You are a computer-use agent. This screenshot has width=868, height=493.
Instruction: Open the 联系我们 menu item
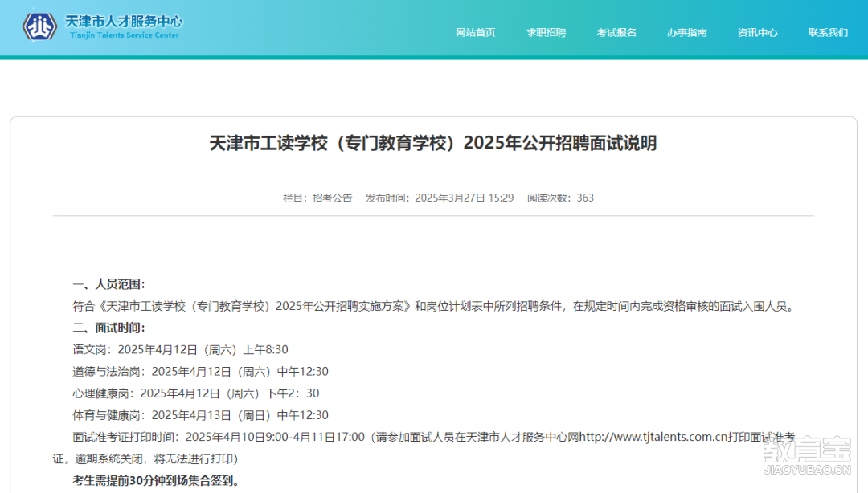coord(828,33)
